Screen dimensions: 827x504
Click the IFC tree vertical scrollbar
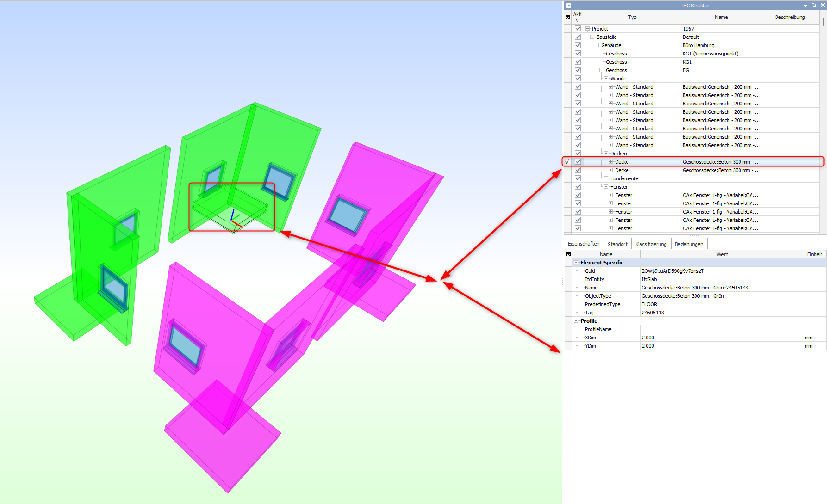(824, 22)
